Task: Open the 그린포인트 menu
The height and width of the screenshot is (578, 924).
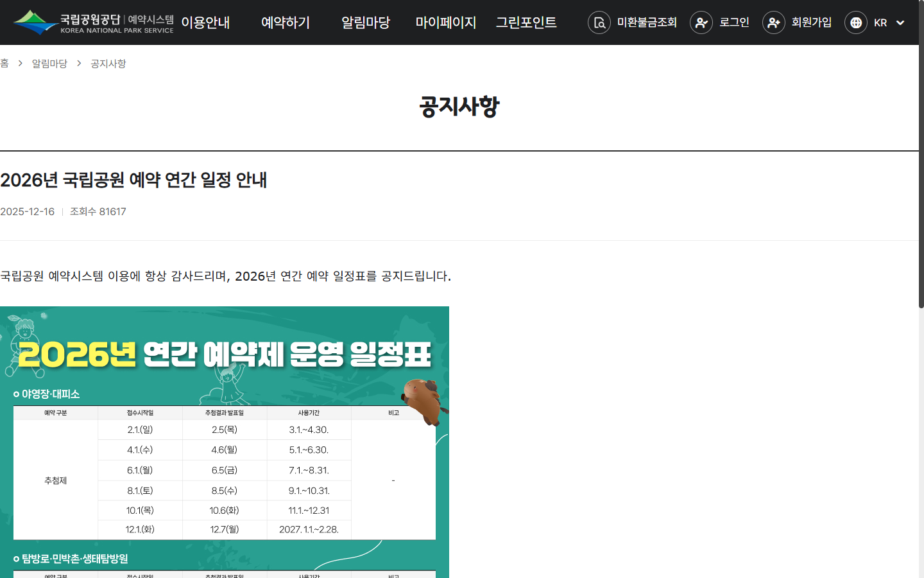Action: coord(526,22)
